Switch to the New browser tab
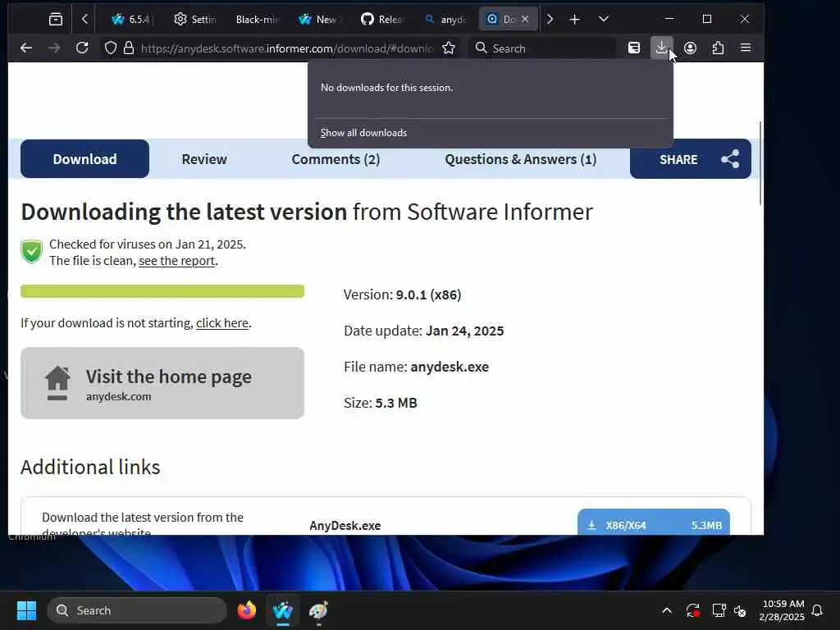 pos(318,20)
